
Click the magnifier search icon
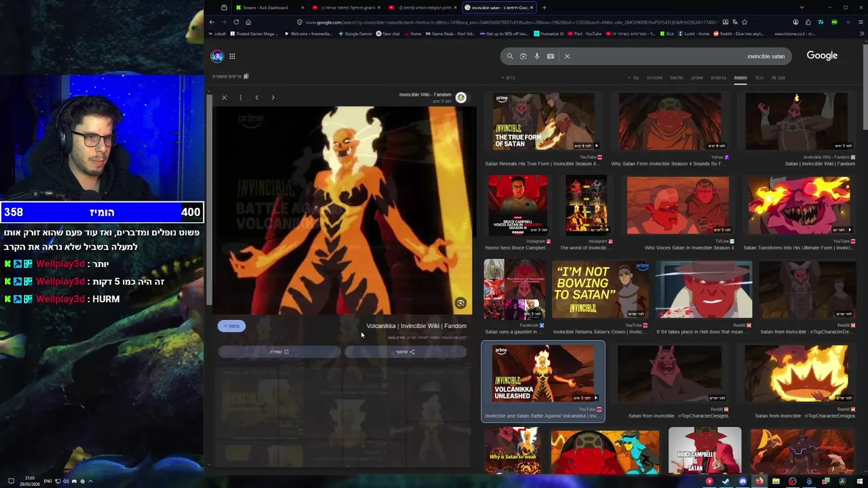pyautogui.click(x=510, y=56)
